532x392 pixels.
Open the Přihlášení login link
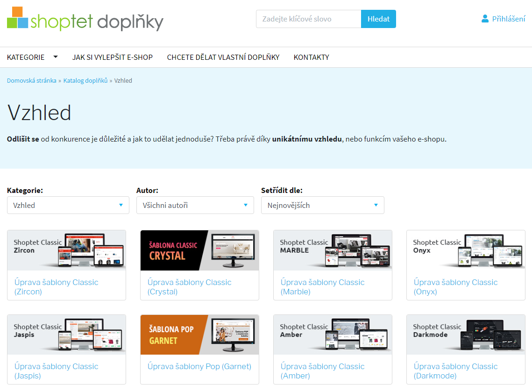508,19
